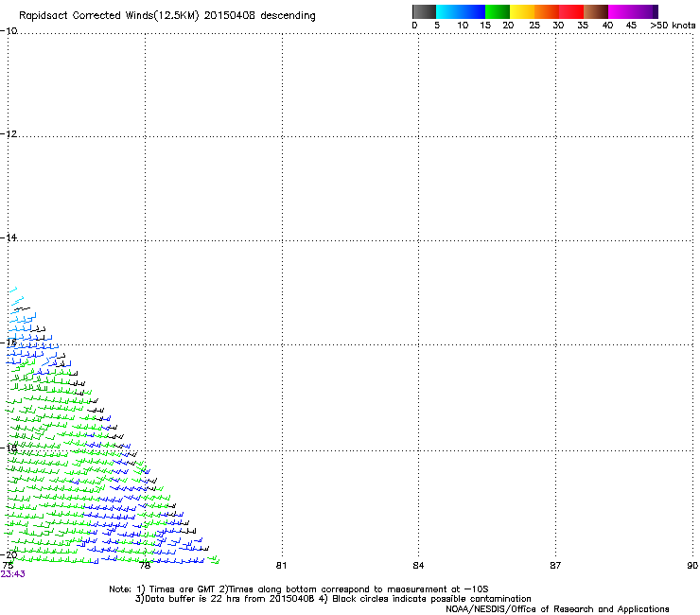This screenshot has height=615, width=700.
Task: Click the date '20150408' in the title
Action: coord(230,15)
